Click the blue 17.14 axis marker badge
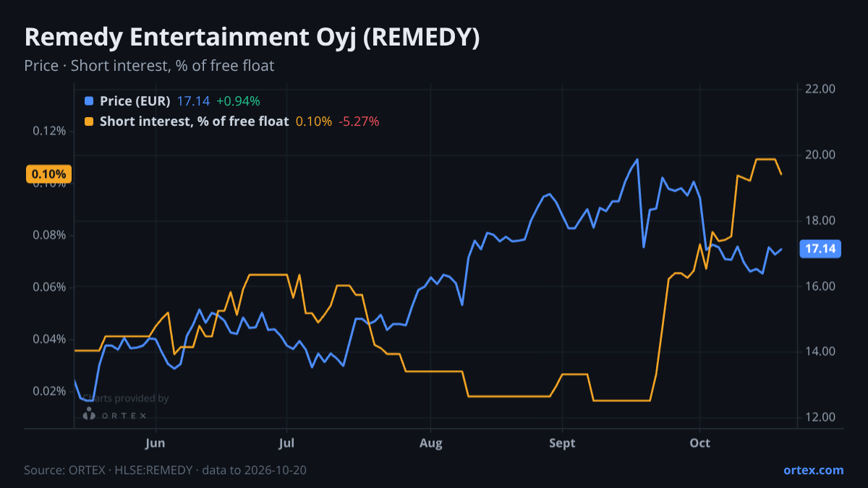The height and width of the screenshot is (488, 868). click(x=821, y=249)
